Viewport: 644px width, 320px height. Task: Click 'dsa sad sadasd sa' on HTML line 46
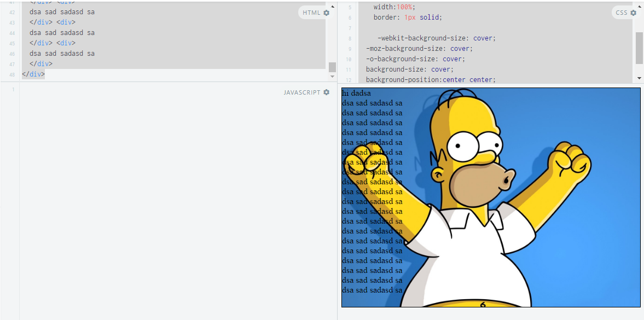62,54
